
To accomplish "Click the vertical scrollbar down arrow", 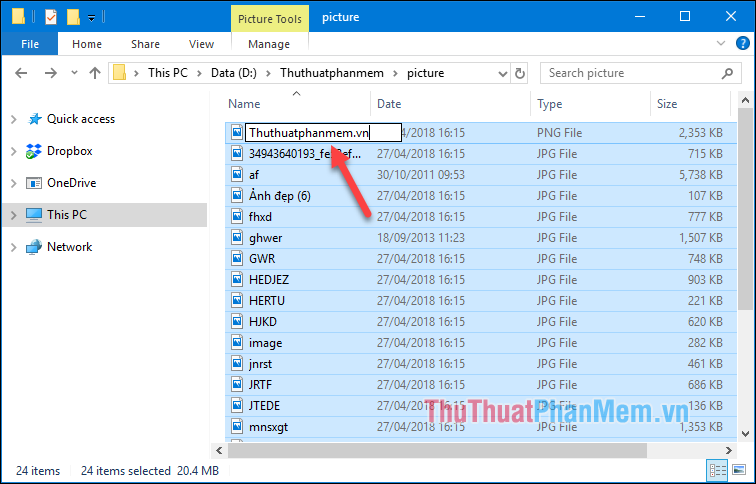I will coord(745,433).
